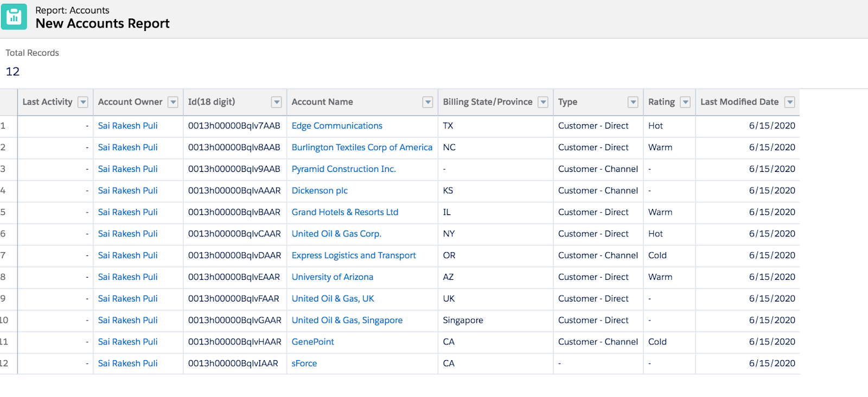Open United Oil & Gas, UK account
Screen dimensions: 868x397
[333, 299]
